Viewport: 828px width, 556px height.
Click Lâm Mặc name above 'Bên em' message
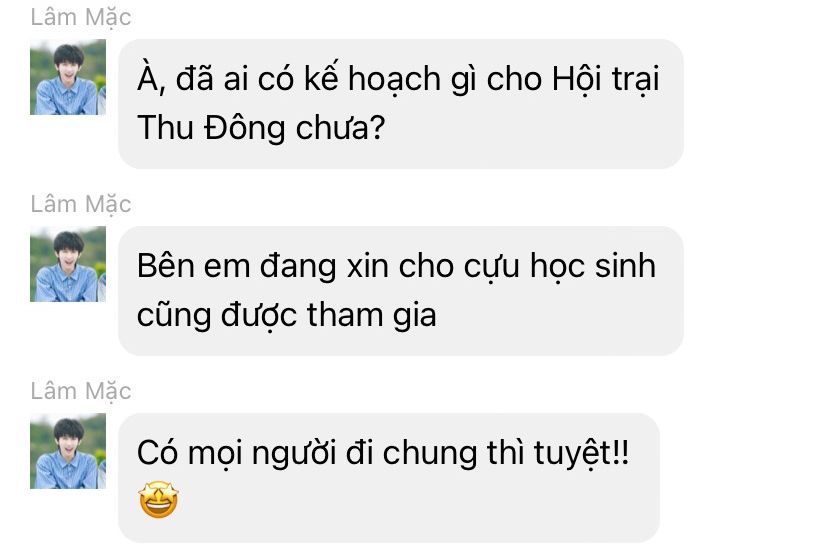[81, 204]
